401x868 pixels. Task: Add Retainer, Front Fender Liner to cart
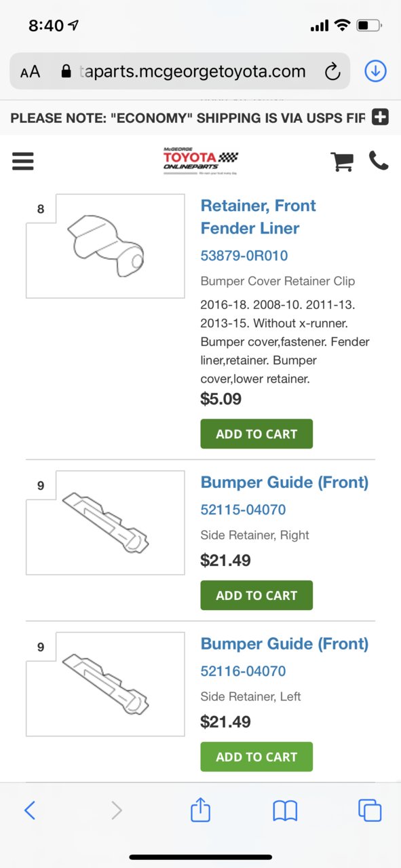pos(256,434)
